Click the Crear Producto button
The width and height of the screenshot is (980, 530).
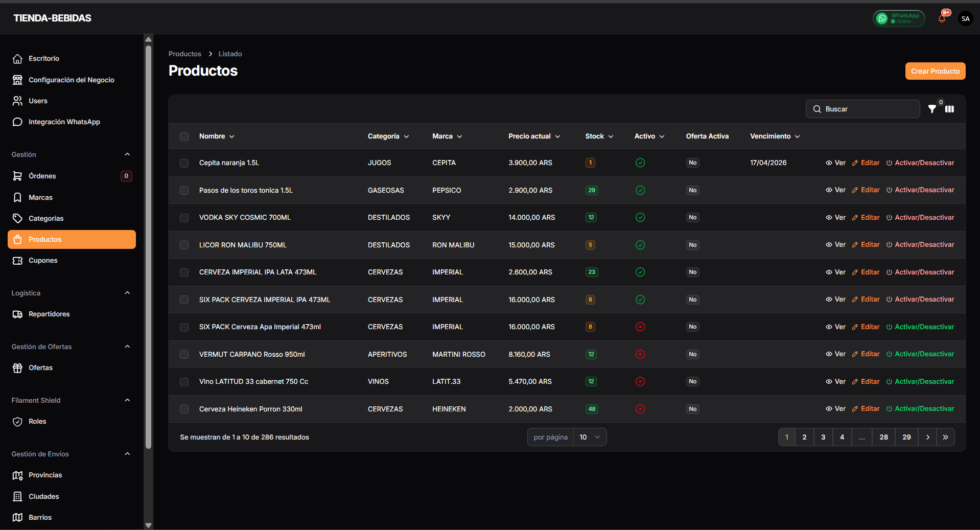coord(935,71)
